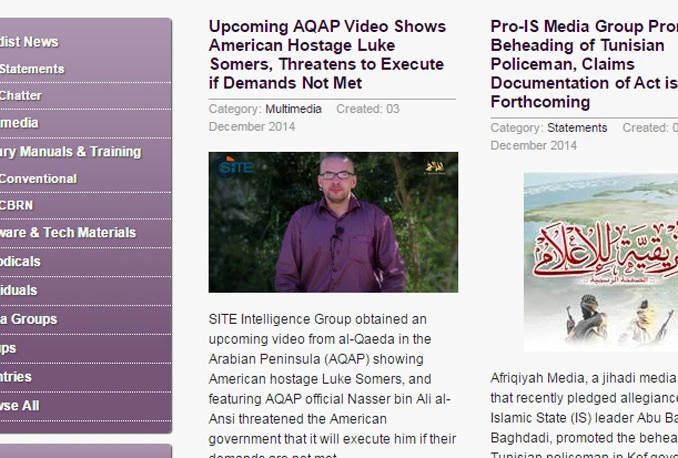Open the 'a Groups' sidebar entry

coord(29,319)
